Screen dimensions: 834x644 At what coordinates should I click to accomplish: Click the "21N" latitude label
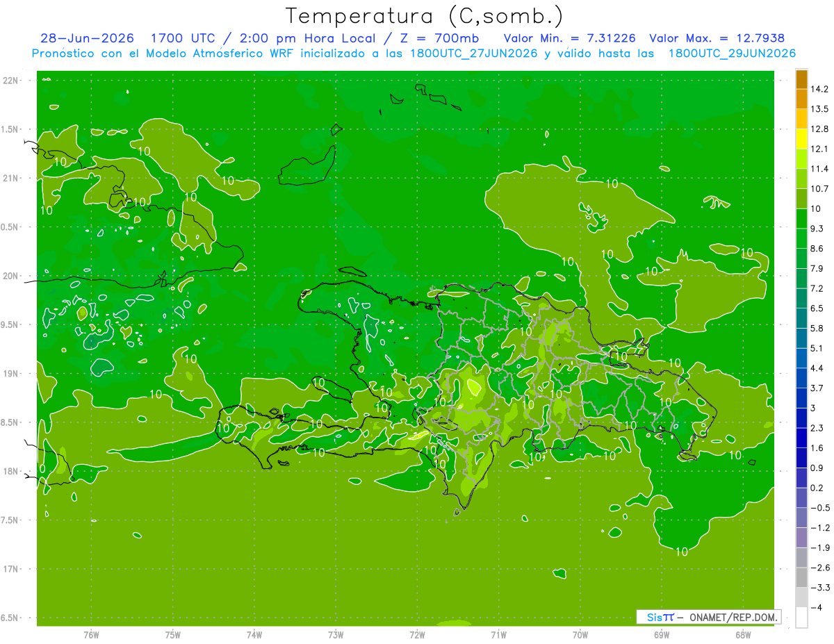point(11,178)
